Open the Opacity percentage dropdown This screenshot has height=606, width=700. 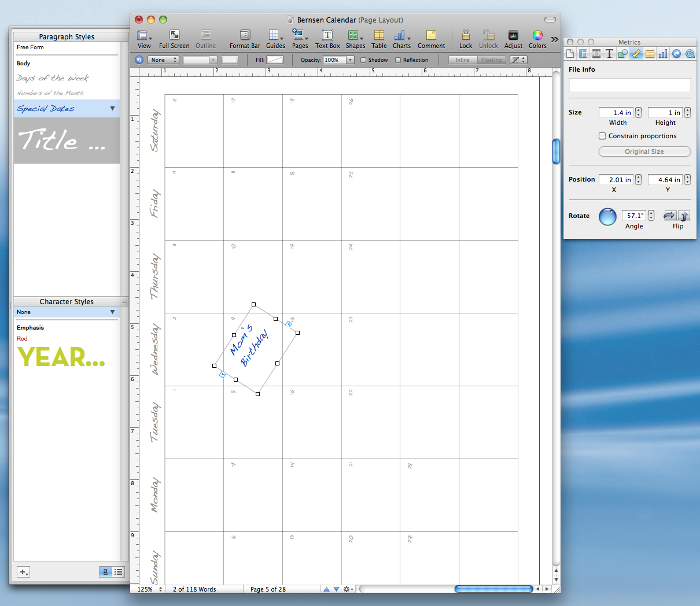(x=350, y=60)
